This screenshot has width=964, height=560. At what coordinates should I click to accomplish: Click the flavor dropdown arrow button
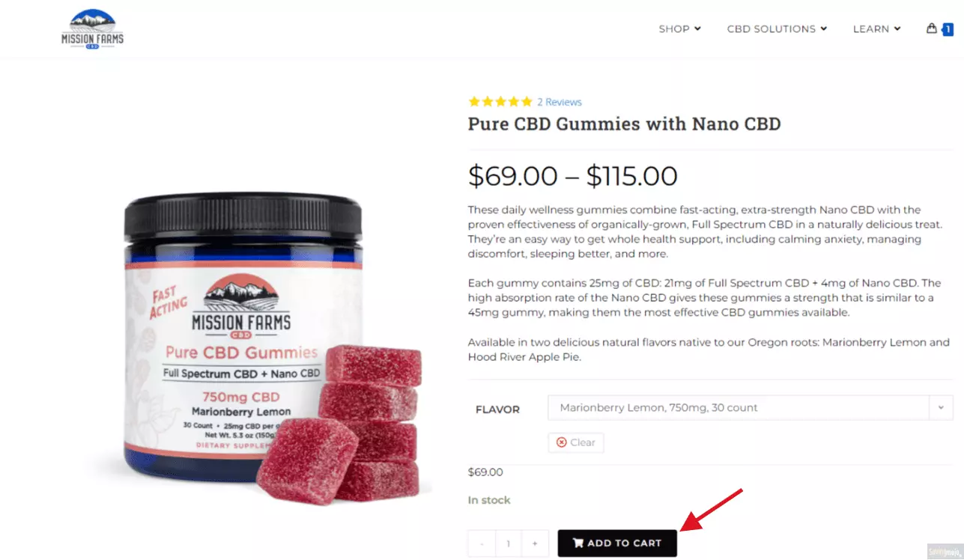(941, 408)
